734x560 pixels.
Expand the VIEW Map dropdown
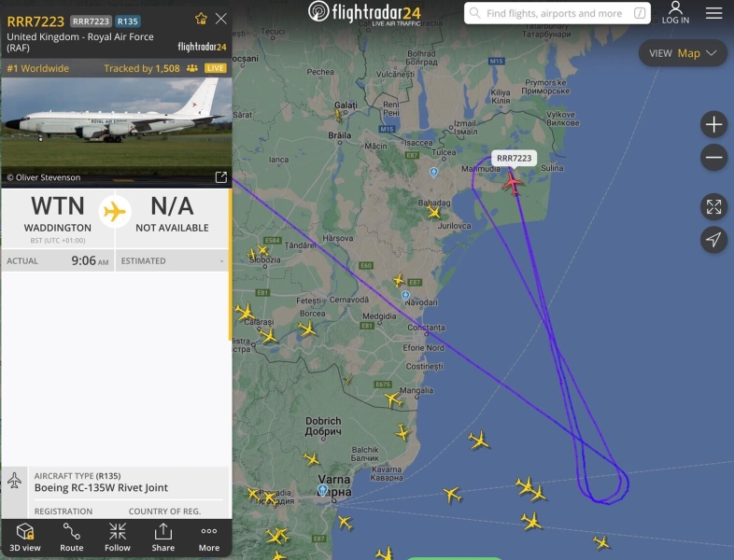tap(683, 53)
